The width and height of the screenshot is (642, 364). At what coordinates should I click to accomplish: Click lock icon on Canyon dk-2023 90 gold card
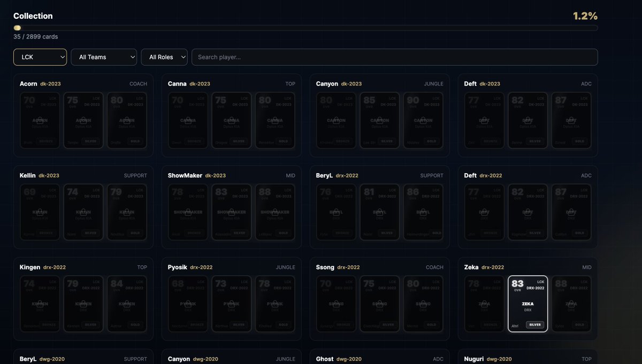tap(423, 121)
